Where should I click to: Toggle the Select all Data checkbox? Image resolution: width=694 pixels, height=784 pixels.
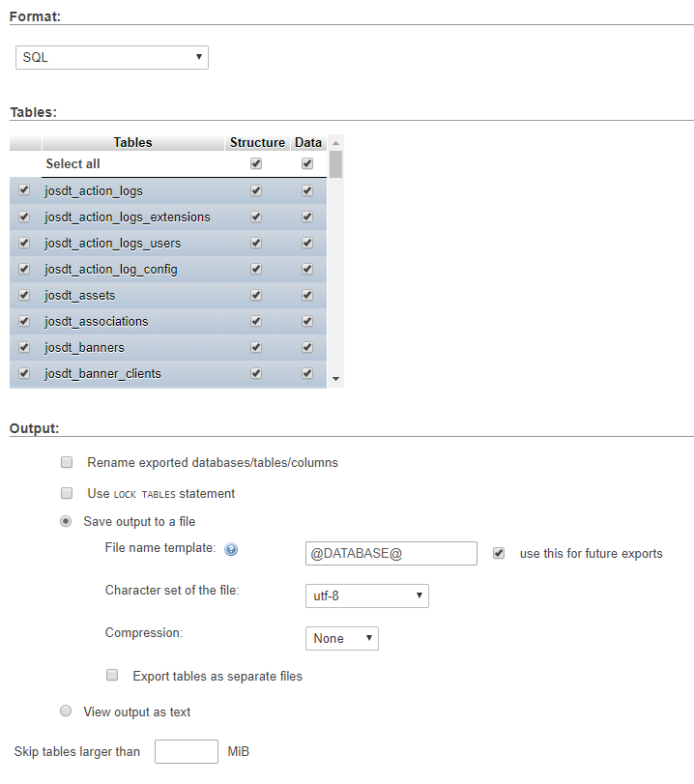(x=306, y=163)
